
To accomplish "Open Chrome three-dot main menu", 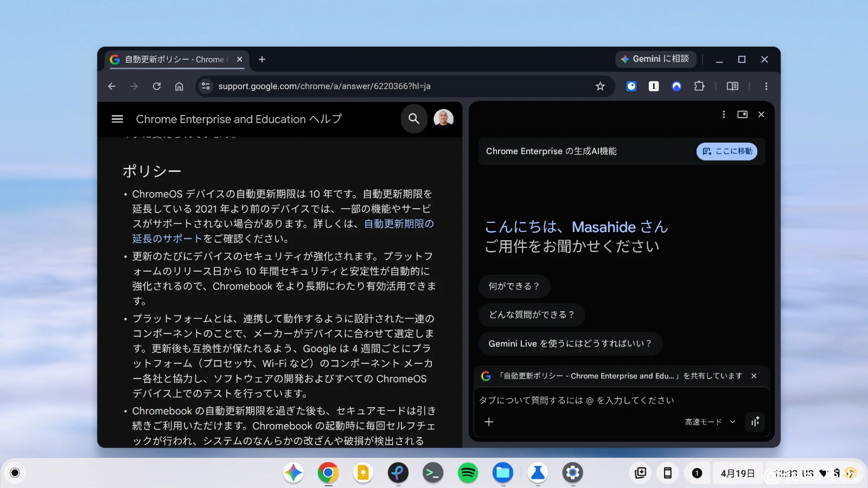I will coord(766,86).
